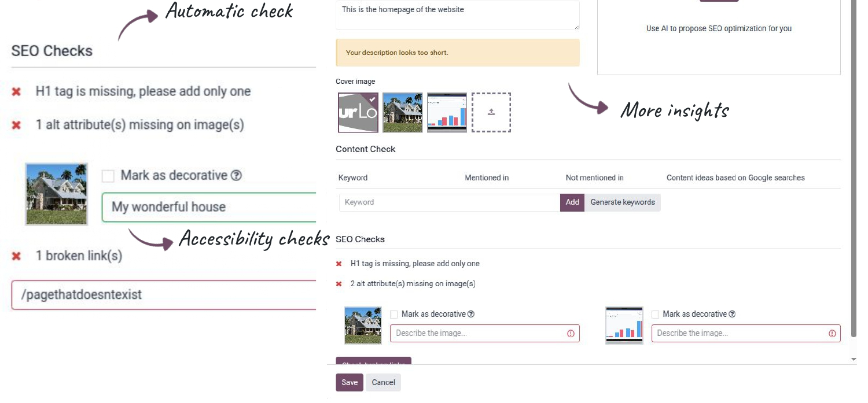Click help icon next to right Mark as decorative

733,314
